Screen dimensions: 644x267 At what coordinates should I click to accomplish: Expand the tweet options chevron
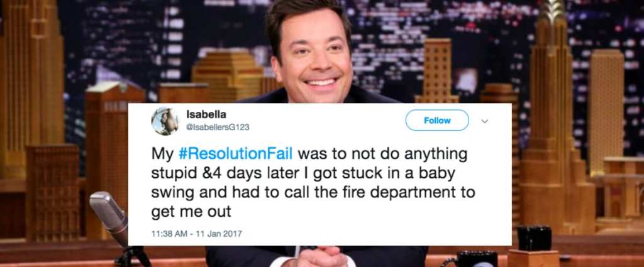click(485, 121)
